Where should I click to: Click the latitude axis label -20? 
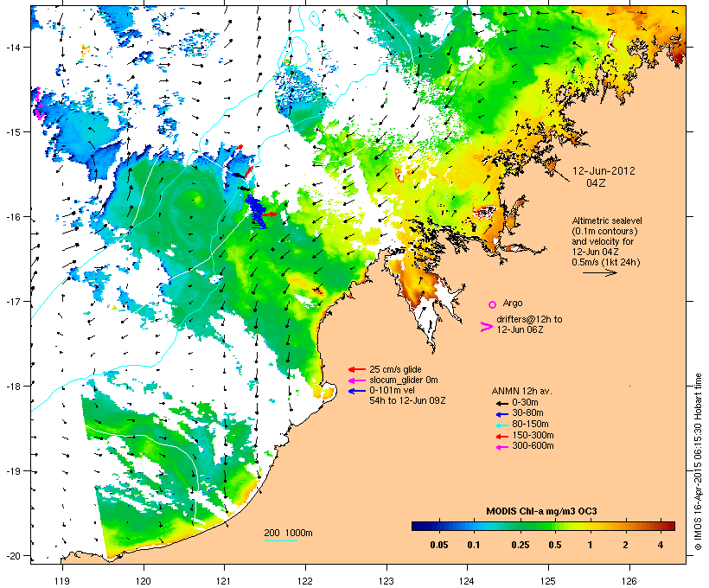pos(12,556)
